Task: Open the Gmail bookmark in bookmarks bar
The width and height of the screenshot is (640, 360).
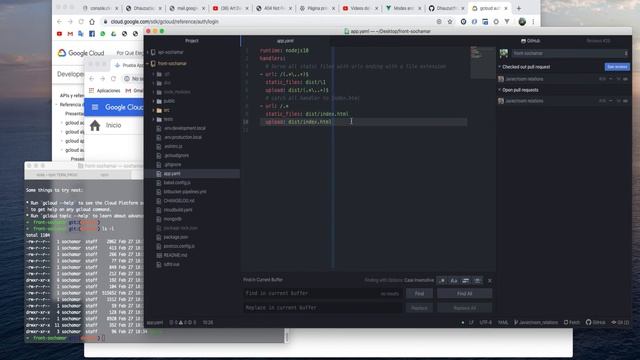Action: tap(70, 34)
